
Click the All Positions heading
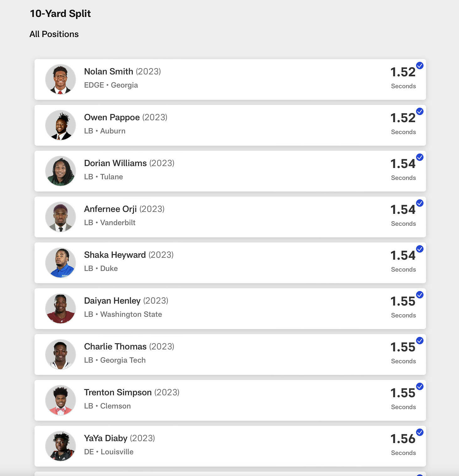point(54,34)
